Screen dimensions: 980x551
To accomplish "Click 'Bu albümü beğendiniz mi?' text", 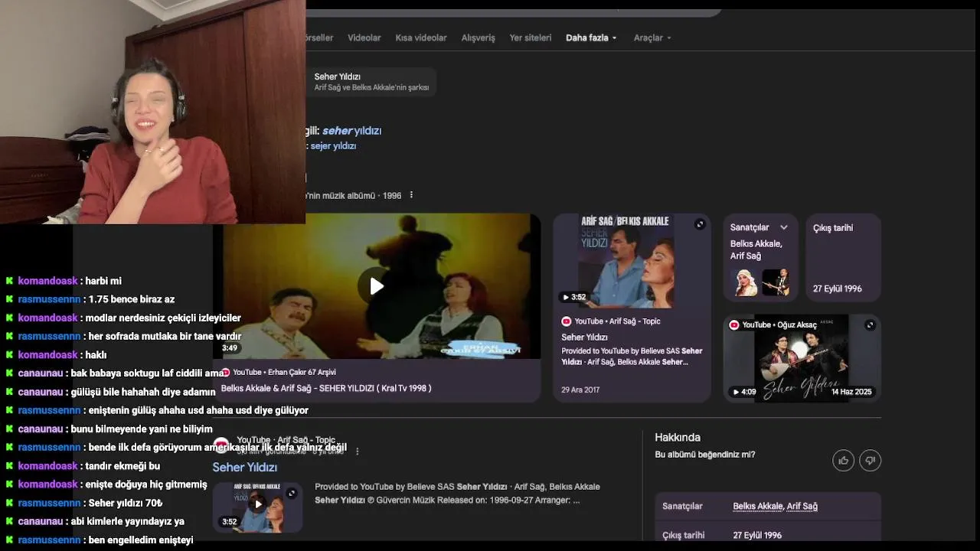I will (x=705, y=455).
